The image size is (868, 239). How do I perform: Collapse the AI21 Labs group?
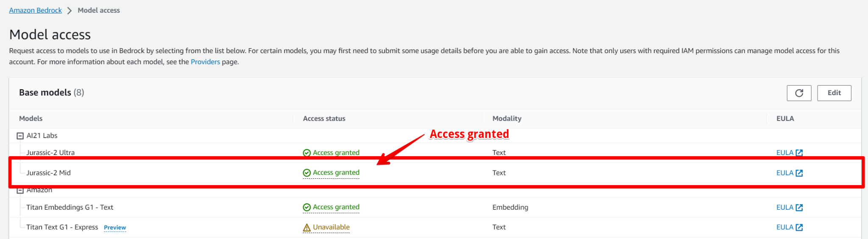click(20, 136)
